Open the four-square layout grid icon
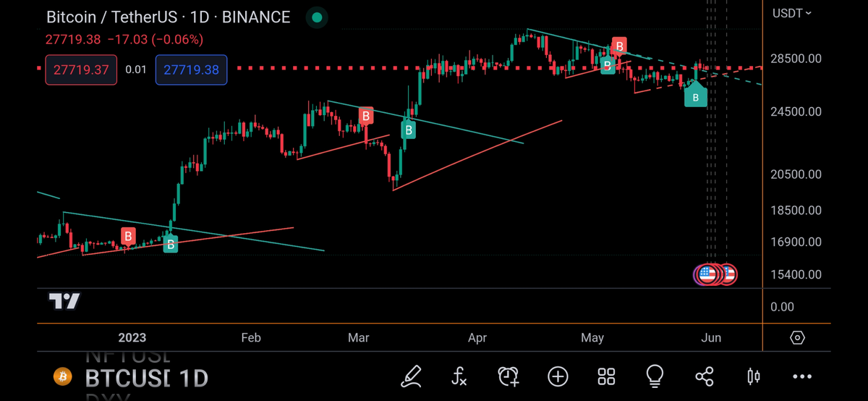Image resolution: width=868 pixels, height=401 pixels. [x=606, y=376]
